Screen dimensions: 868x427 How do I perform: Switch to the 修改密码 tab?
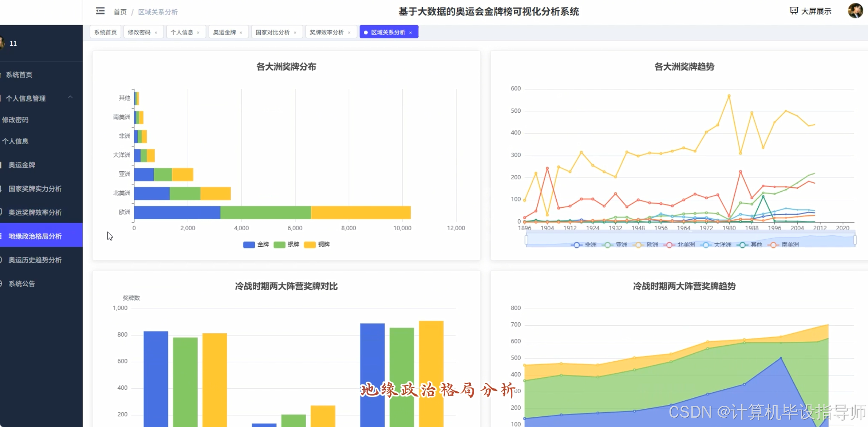click(139, 32)
